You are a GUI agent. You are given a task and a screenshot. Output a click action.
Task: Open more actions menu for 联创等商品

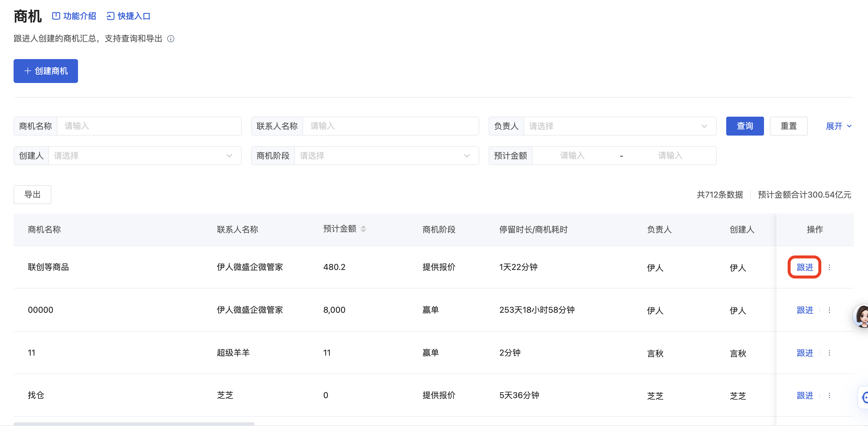tap(829, 267)
